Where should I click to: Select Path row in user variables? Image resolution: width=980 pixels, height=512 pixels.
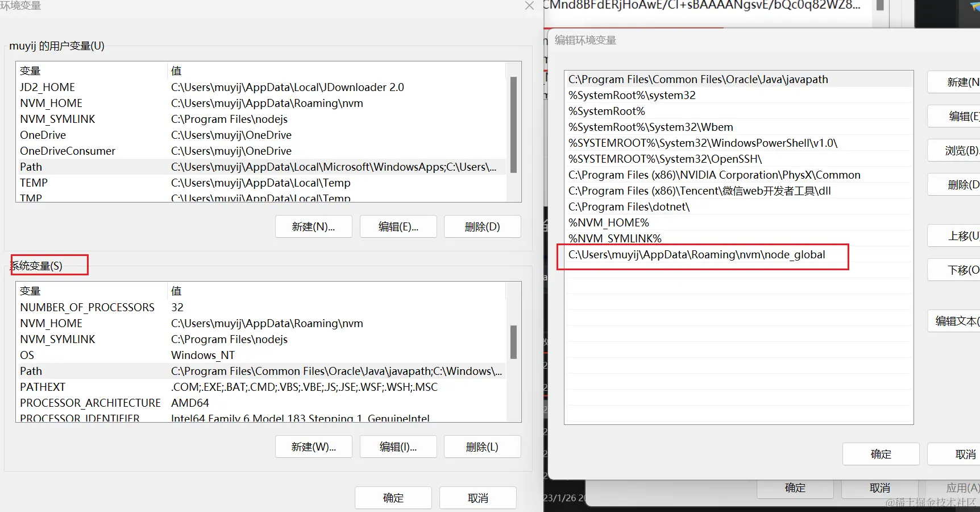(x=261, y=167)
